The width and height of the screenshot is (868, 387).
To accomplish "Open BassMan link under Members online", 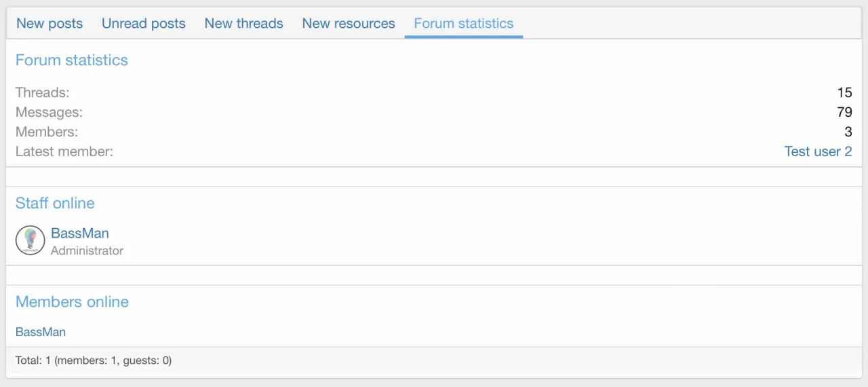I will (41, 332).
